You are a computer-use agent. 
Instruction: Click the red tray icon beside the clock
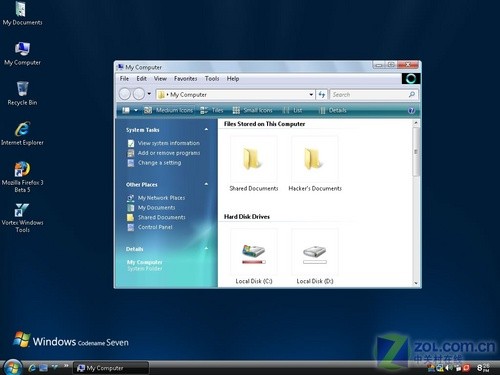point(466,368)
